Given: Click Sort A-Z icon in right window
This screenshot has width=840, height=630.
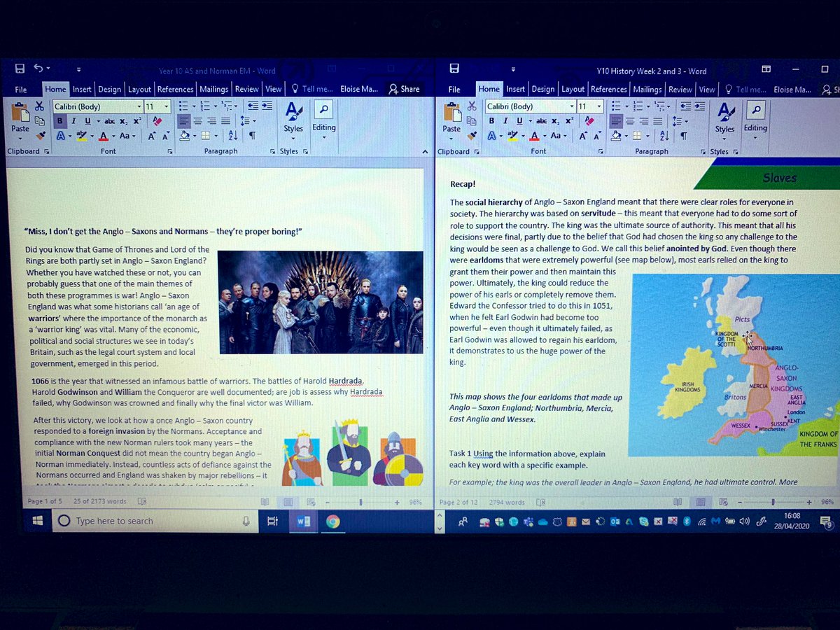Looking at the screenshot, I should 665,136.
